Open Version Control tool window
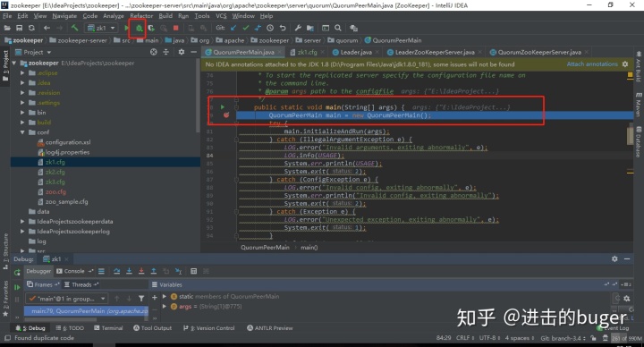 click(x=208, y=328)
